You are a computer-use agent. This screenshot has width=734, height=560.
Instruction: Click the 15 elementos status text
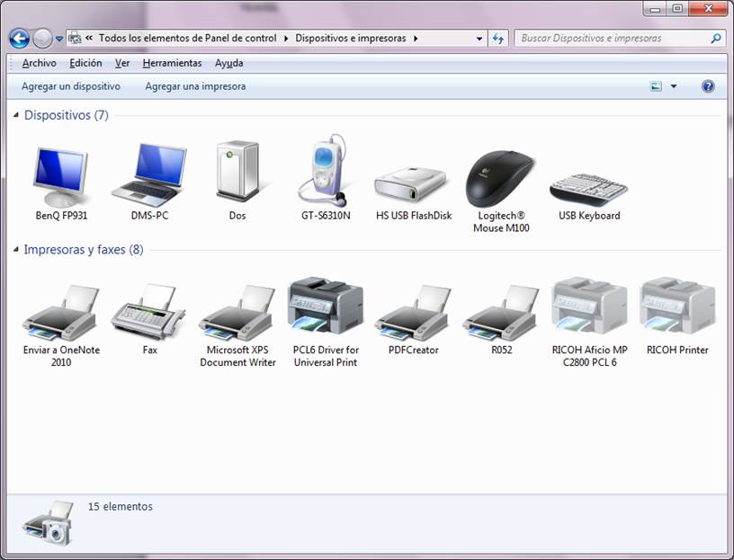coord(121,507)
